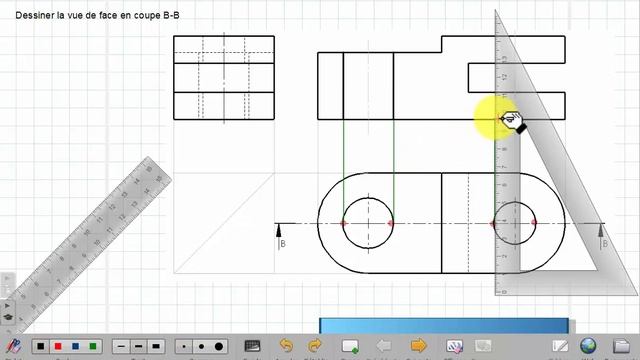Click the pen cursor tool on the drawing
Image resolution: width=640 pixels, height=360 pixels.
click(513, 122)
